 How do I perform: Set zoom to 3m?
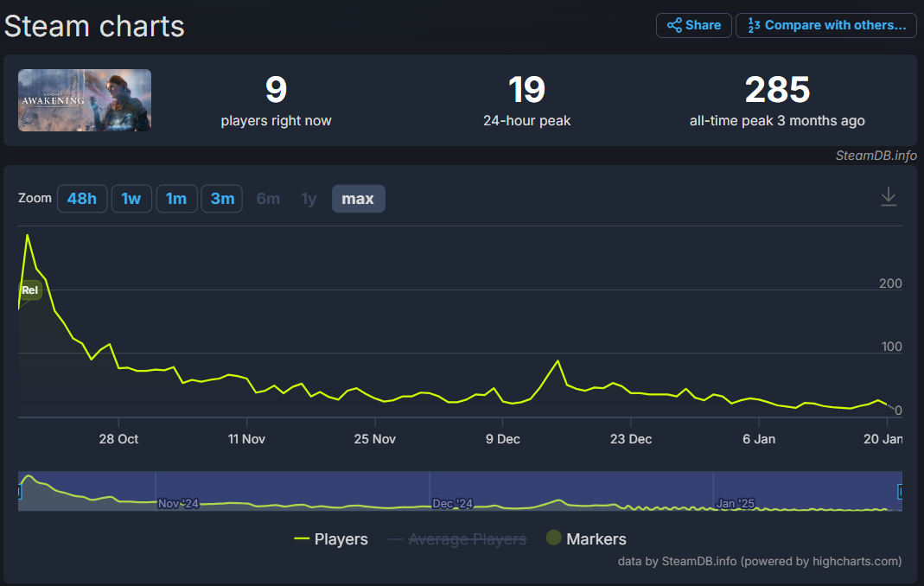pyautogui.click(x=222, y=199)
